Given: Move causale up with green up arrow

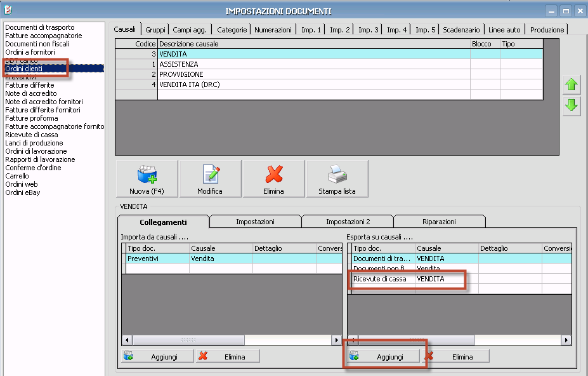Looking at the screenshot, I should (x=572, y=85).
